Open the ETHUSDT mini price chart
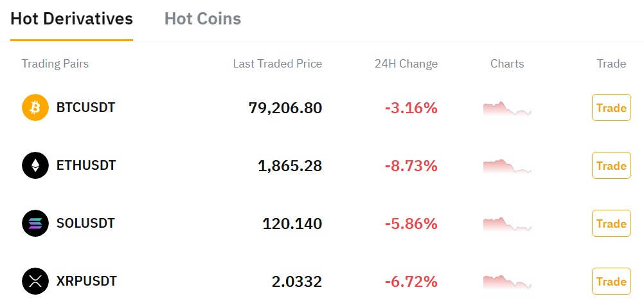Viewport: 644px width, 303px height. 507,166
